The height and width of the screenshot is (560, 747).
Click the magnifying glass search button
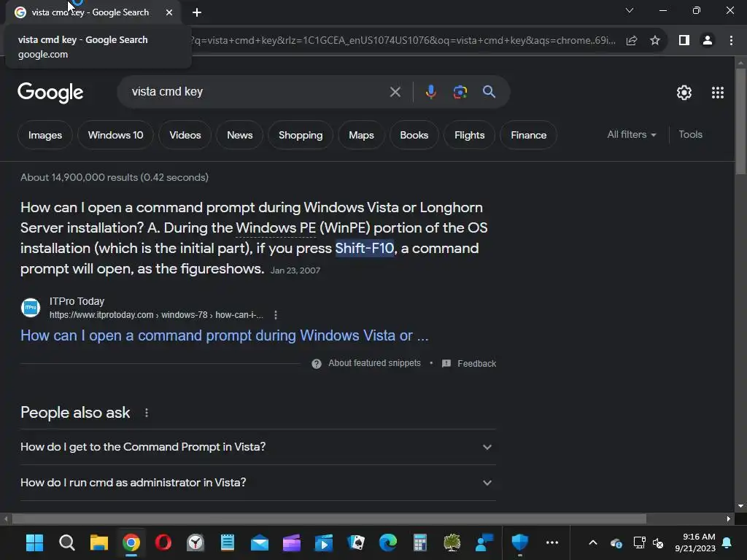[x=489, y=91]
